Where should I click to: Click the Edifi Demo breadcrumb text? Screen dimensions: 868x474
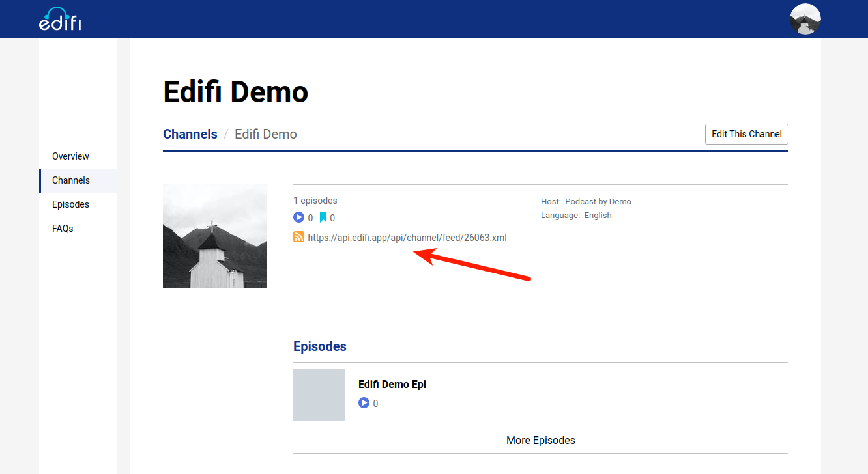(266, 134)
